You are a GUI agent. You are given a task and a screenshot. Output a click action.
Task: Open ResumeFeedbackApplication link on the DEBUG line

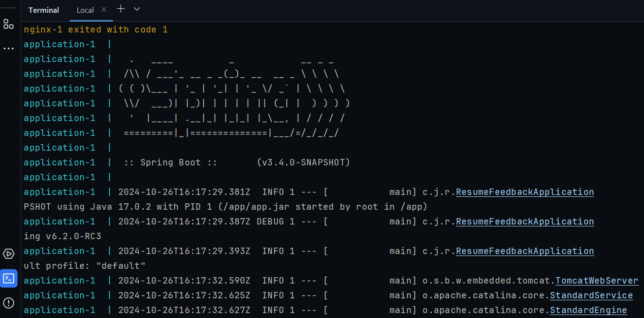coord(525,222)
